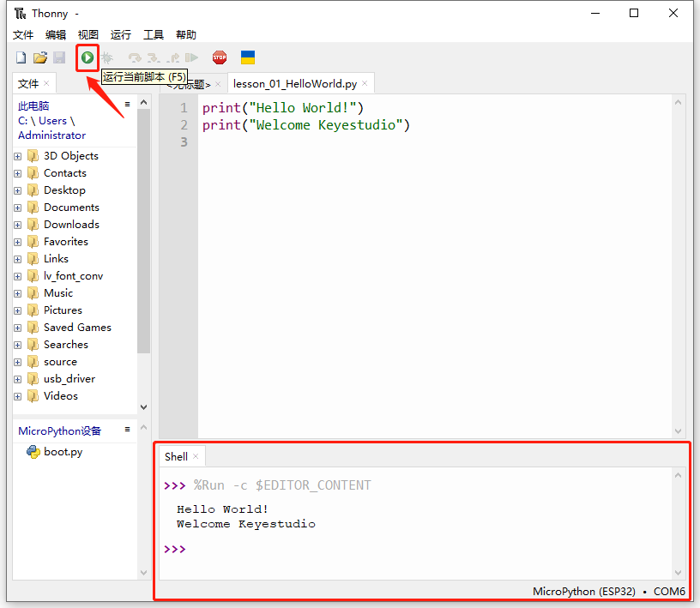The width and height of the screenshot is (700, 608).
Task: Click file tree scroll up arrow
Action: [x=143, y=103]
